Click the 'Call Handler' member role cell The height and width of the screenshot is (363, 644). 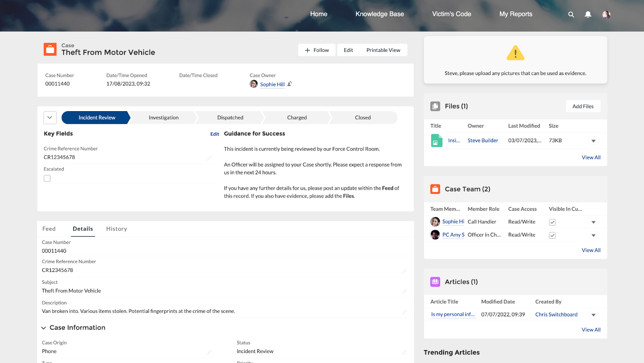tap(482, 222)
